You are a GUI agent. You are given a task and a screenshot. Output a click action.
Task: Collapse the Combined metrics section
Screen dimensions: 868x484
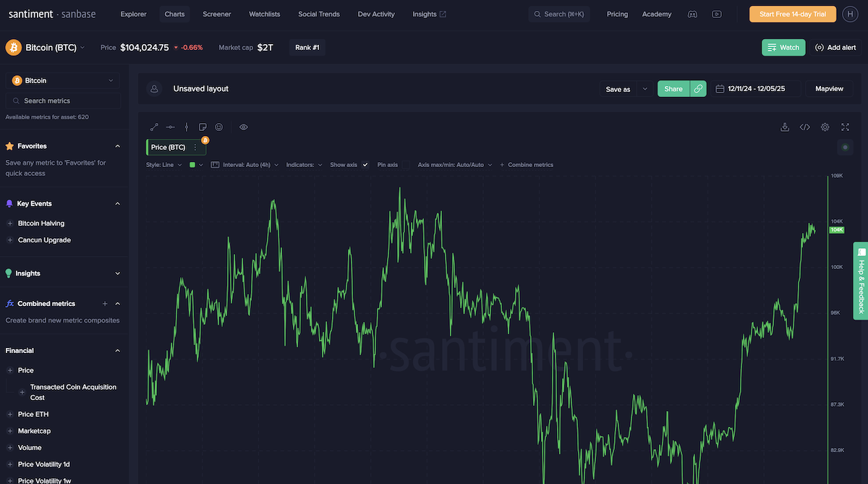click(x=118, y=304)
